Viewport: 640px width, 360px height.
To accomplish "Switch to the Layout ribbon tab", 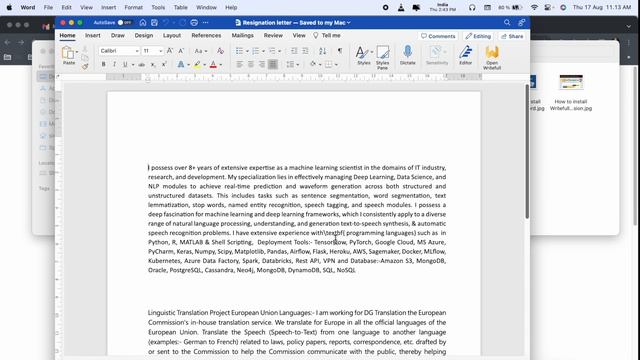I will pyautogui.click(x=172, y=36).
